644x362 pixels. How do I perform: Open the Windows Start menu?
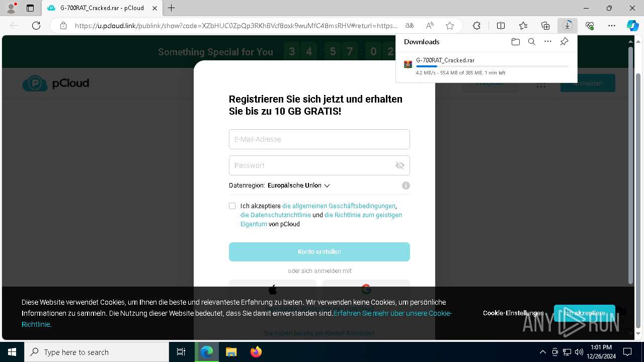click(12, 352)
